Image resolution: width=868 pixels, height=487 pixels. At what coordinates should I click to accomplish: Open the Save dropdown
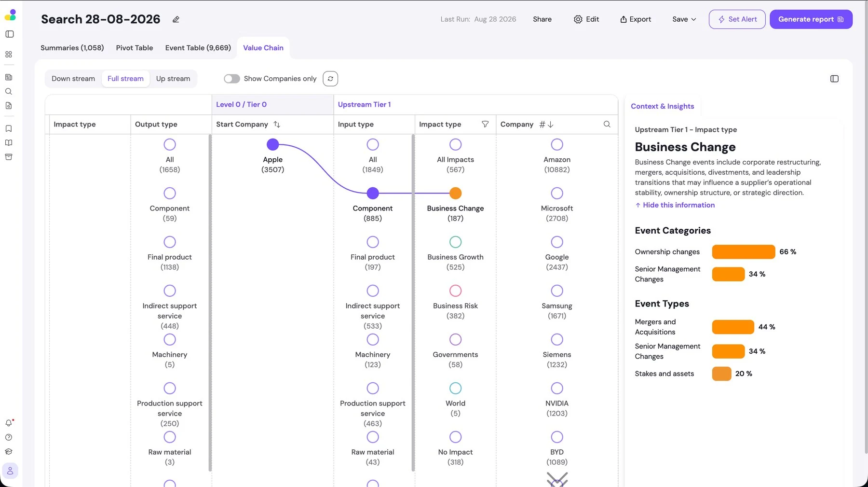[684, 19]
